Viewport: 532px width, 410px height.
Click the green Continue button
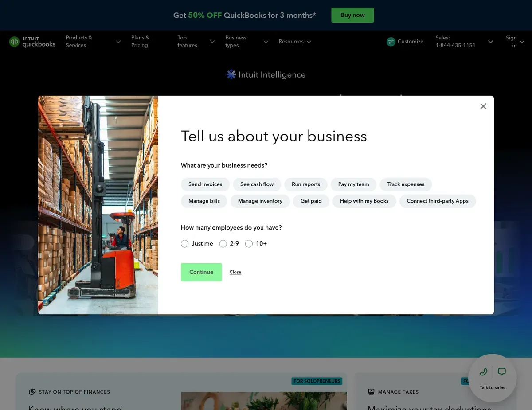201,272
